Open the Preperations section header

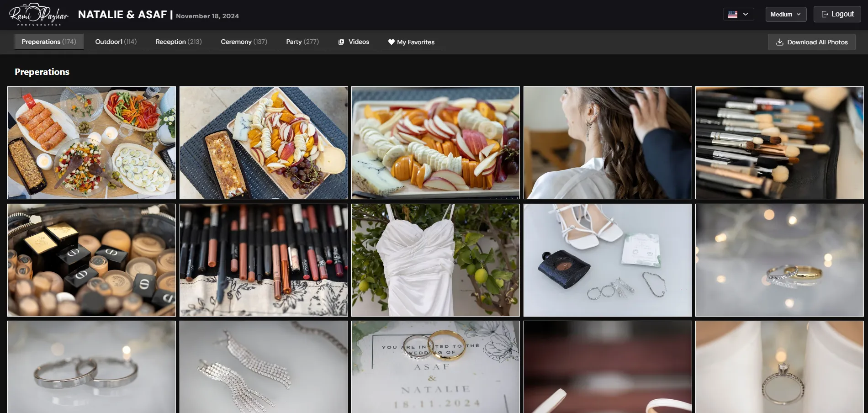(42, 72)
